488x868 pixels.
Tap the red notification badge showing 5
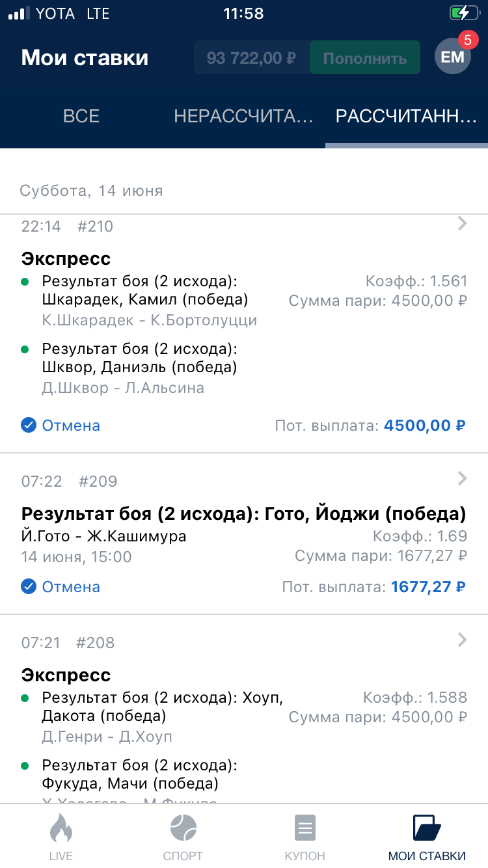click(x=467, y=40)
